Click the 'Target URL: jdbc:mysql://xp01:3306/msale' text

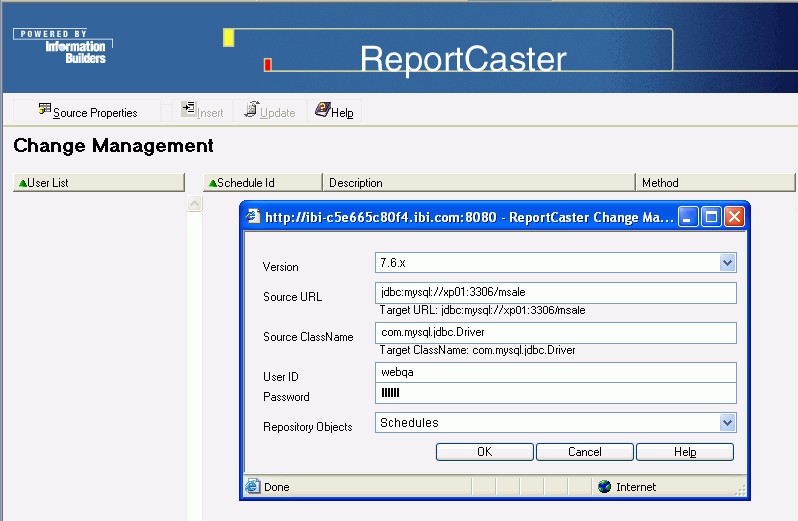point(482,310)
